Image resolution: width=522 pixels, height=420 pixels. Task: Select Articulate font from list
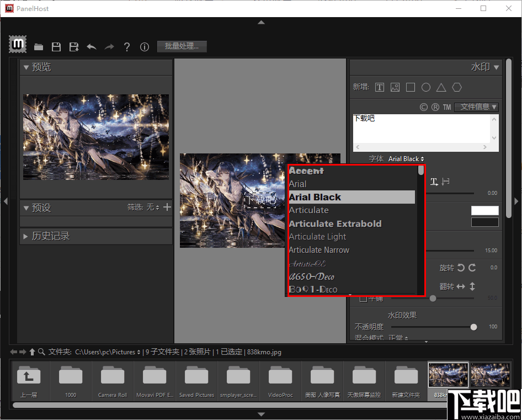(352, 210)
